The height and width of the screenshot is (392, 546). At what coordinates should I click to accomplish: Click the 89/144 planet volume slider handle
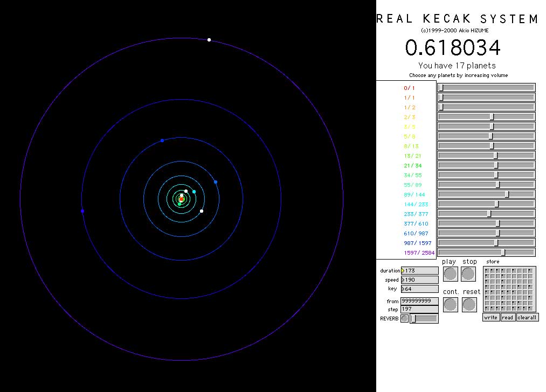pos(507,194)
